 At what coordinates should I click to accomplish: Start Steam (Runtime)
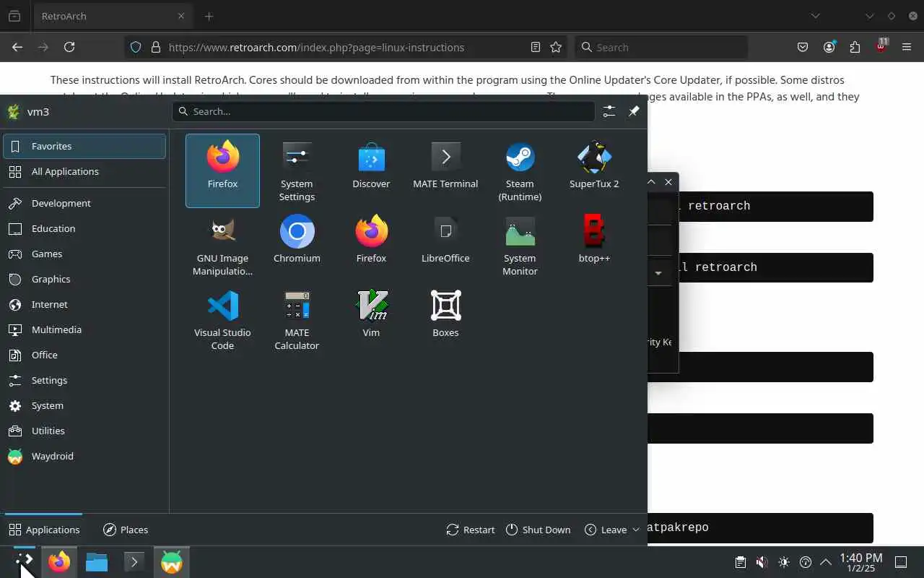(x=520, y=171)
